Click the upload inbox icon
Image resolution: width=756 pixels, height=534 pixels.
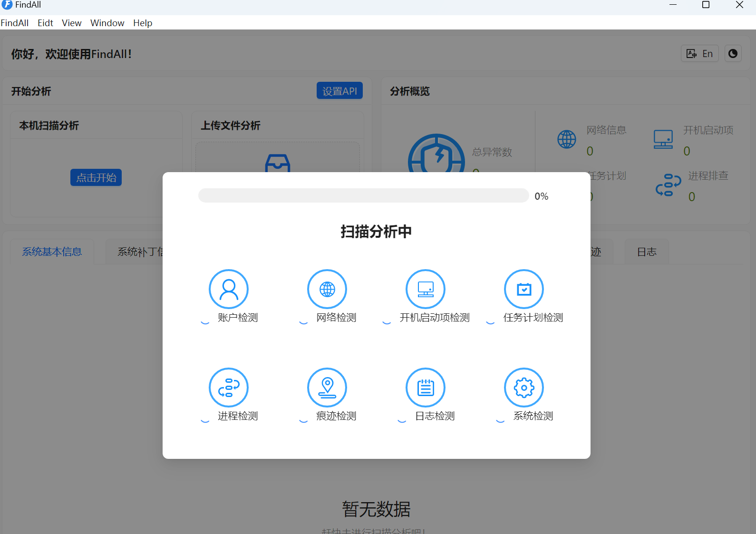coord(278,163)
